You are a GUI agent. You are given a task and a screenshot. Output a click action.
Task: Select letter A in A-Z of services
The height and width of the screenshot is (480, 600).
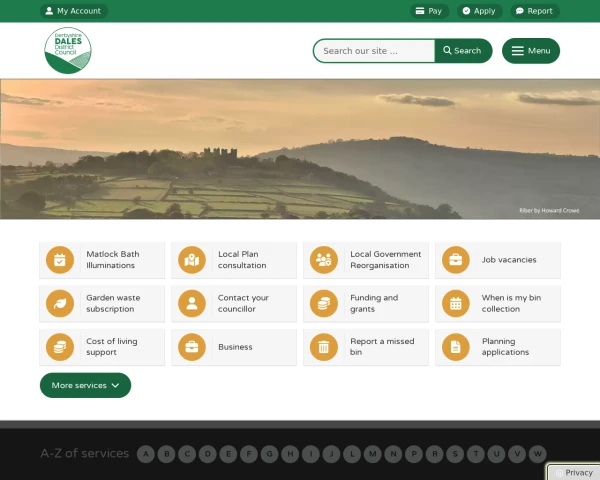click(146, 454)
